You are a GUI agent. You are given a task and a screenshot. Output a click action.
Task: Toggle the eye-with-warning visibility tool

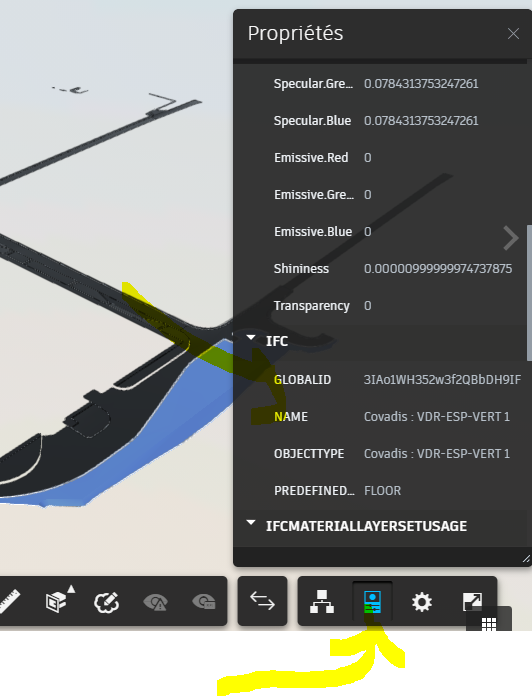coord(155,602)
